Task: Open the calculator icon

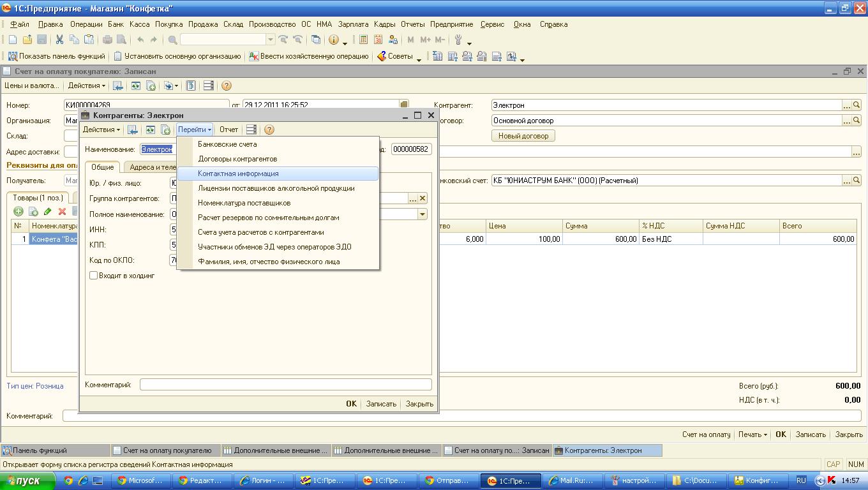Action: pos(363,40)
